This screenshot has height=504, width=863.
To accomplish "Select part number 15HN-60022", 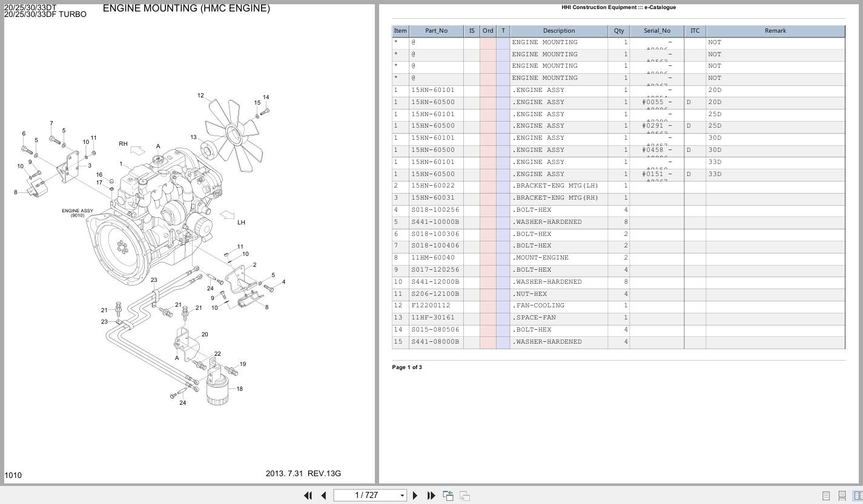I will [433, 186].
